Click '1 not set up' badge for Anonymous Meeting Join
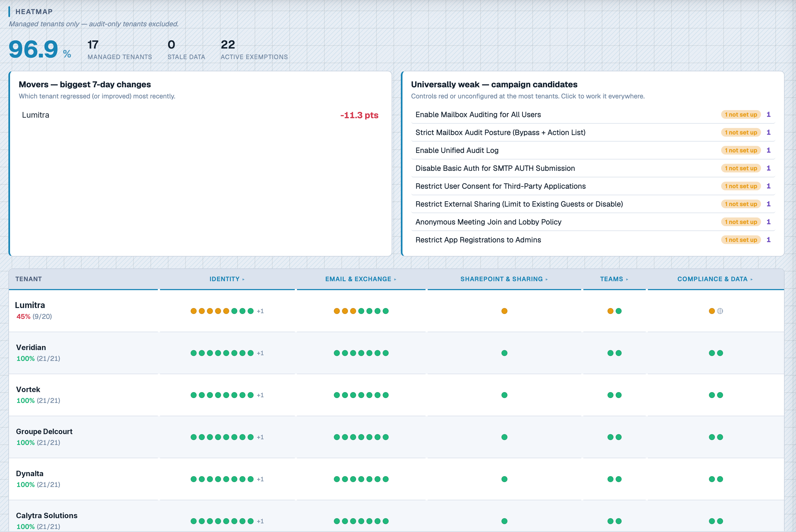The width and height of the screenshot is (796, 532). pos(741,222)
